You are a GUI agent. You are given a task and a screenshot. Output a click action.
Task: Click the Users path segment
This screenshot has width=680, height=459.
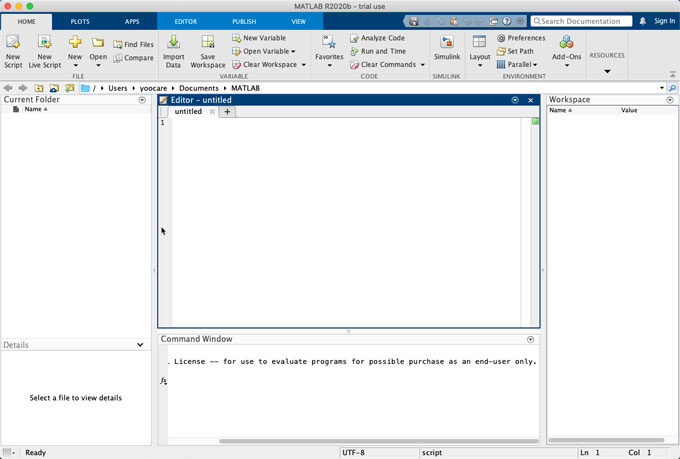[x=118, y=88]
